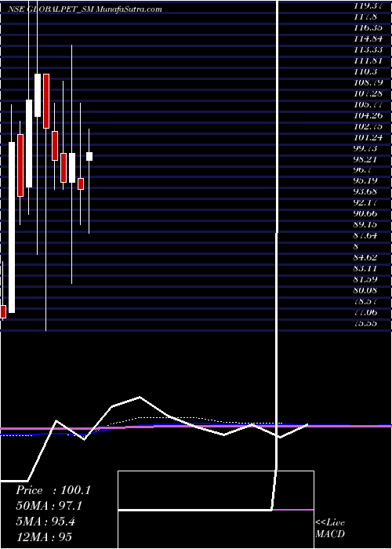This screenshot has width=392, height=549.
Task: Click the 81.59 axis label
Action: 366,280
